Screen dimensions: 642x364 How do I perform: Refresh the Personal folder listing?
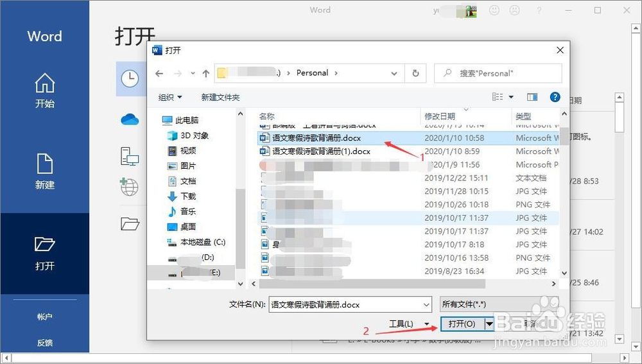point(415,73)
